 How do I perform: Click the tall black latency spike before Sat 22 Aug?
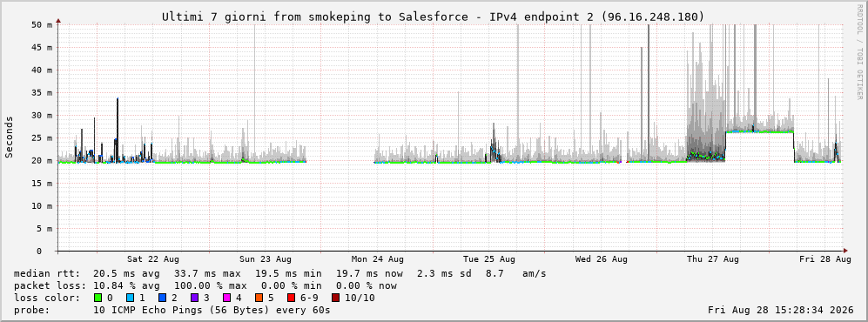point(118,130)
